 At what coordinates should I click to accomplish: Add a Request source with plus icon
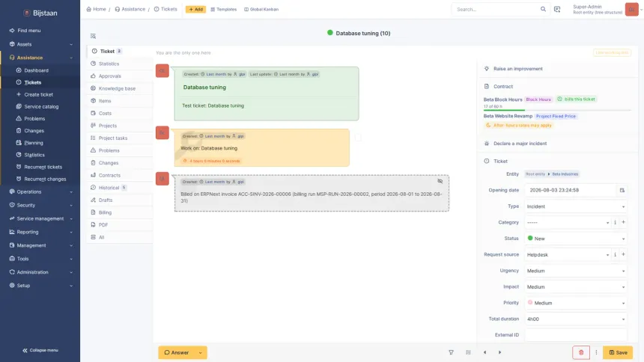[x=623, y=254]
